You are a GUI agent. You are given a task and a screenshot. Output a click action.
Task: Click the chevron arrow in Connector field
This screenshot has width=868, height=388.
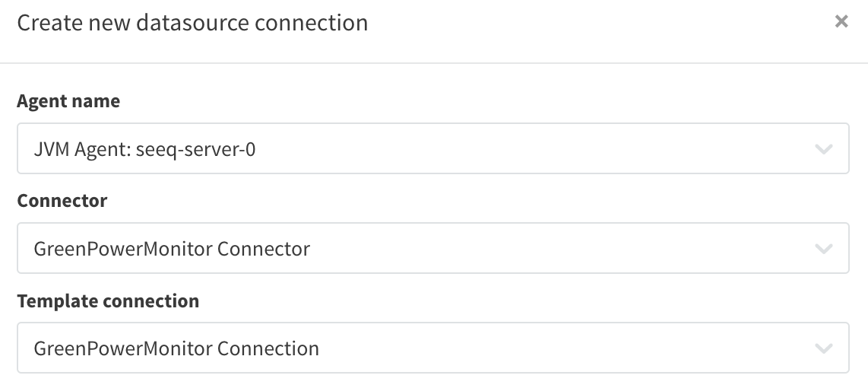pos(824,249)
